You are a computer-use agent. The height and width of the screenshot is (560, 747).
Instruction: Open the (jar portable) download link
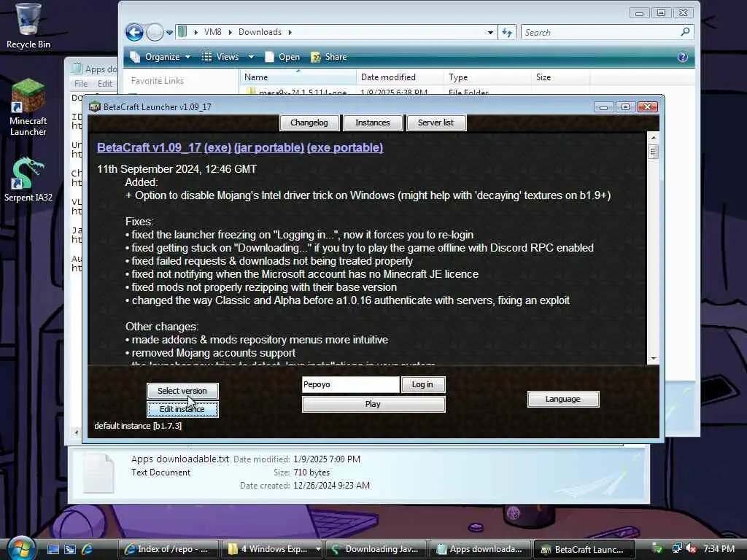coord(269,147)
